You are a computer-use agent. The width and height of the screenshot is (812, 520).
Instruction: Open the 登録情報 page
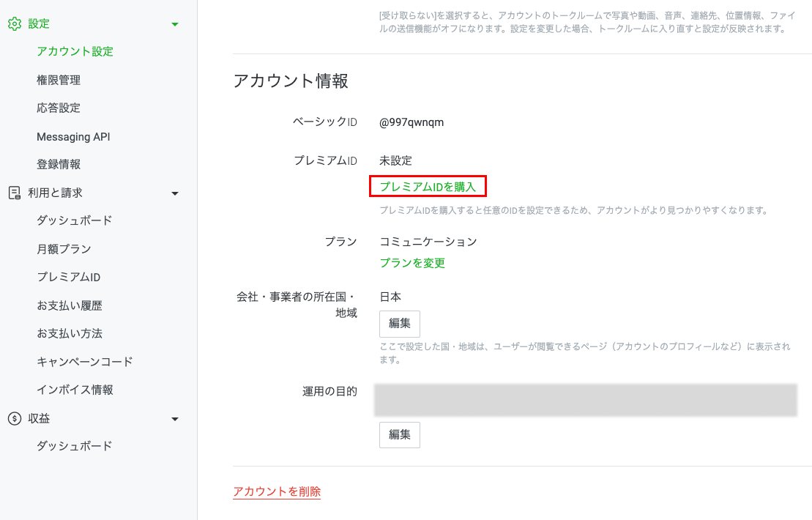click(60, 164)
